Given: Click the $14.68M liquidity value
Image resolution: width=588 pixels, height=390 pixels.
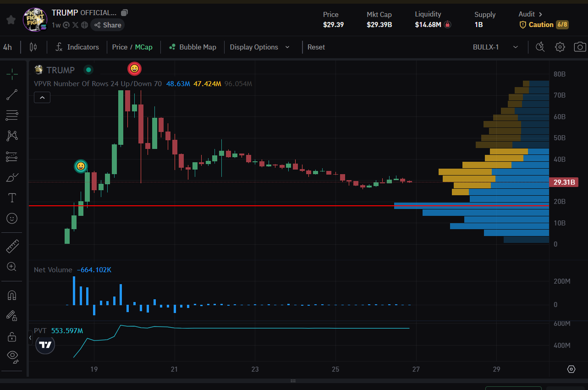Looking at the screenshot, I should pyautogui.click(x=428, y=25).
